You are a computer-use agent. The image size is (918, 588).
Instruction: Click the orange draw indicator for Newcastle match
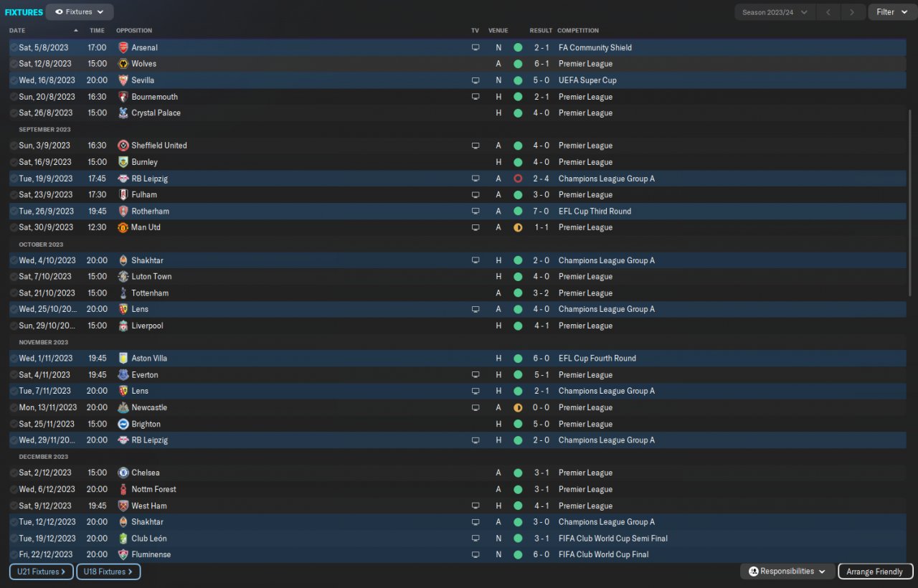[x=518, y=407]
